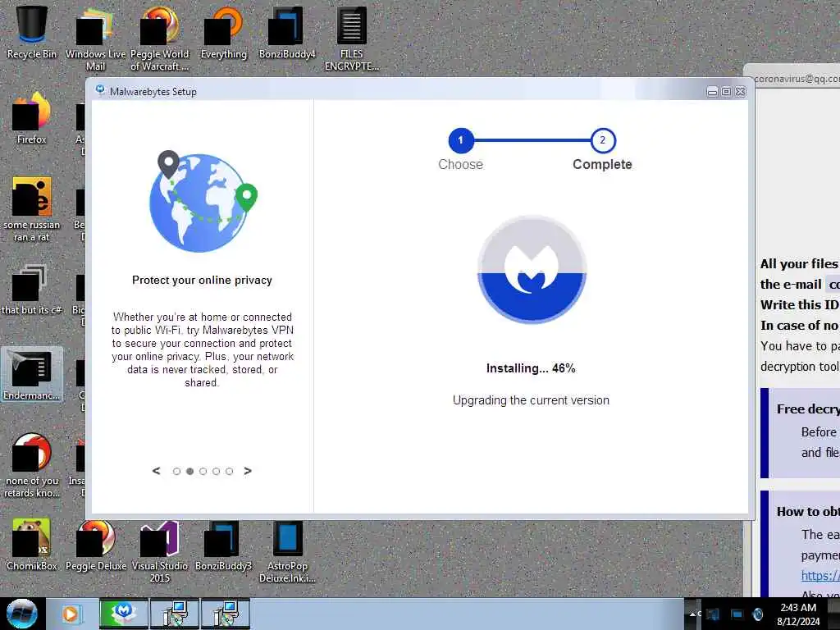
Task: Select third carousel dot
Action: [x=203, y=472]
